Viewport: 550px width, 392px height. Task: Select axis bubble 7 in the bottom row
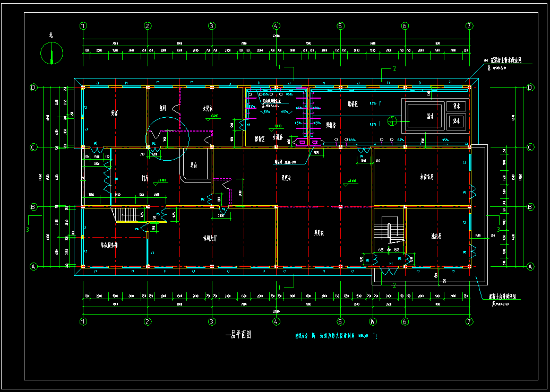[x=469, y=321]
